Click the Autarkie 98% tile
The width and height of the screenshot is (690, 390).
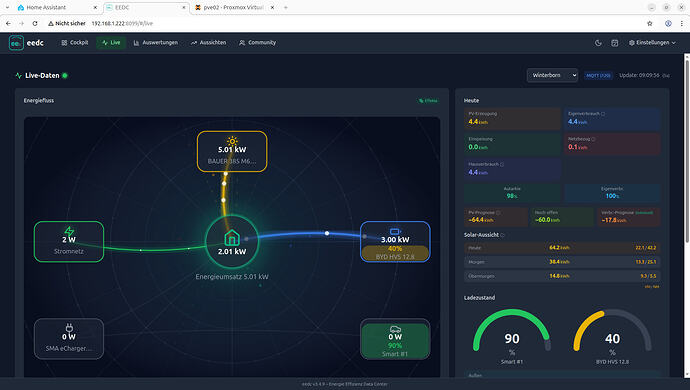tap(512, 193)
